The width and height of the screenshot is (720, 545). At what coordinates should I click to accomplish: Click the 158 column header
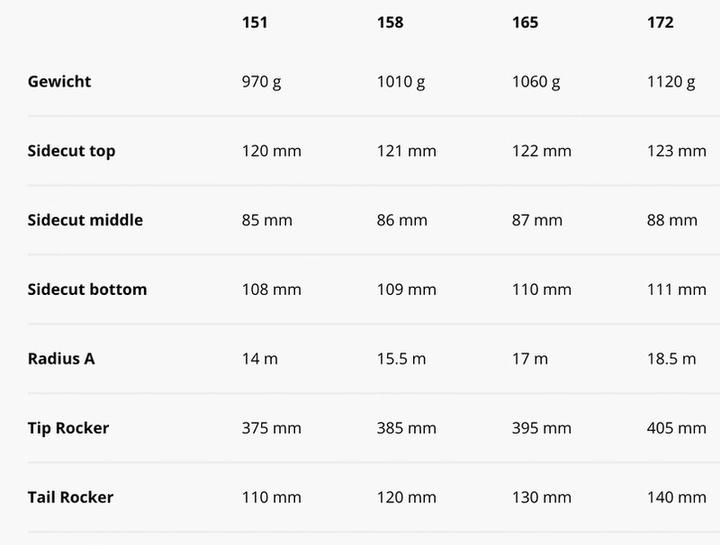point(390,22)
